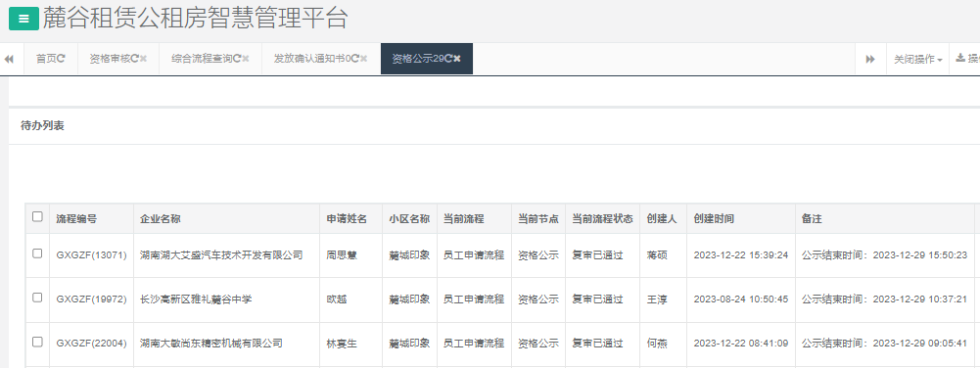980x368 pixels.
Task: Check the row for GXGZF(19972)
Action: pyautogui.click(x=37, y=299)
